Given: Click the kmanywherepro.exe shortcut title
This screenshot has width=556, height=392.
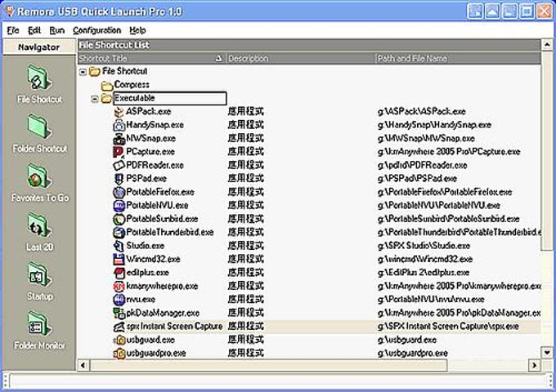Looking at the screenshot, I should 162,286.
